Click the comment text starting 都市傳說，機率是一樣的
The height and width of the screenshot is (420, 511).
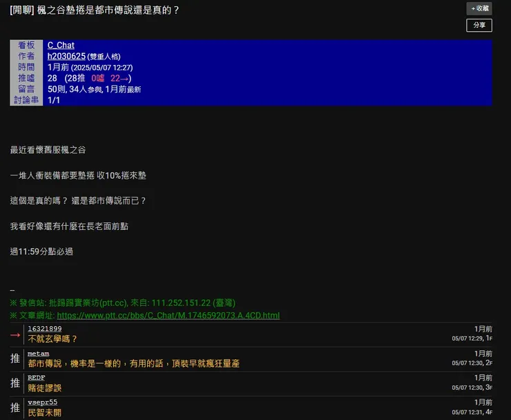pyautogui.click(x=133, y=363)
